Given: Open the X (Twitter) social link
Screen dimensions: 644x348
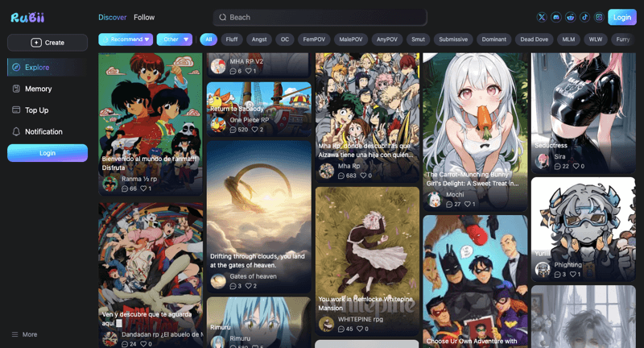Looking at the screenshot, I should click(542, 17).
